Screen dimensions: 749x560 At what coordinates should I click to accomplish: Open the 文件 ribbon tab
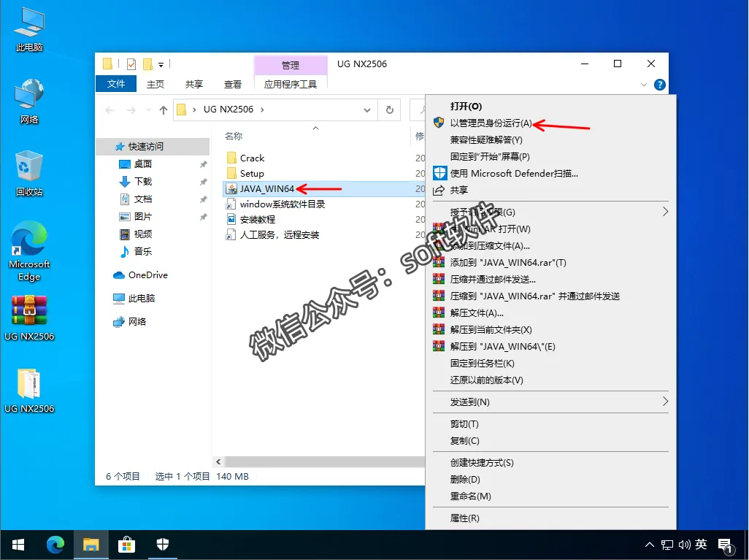pos(116,84)
